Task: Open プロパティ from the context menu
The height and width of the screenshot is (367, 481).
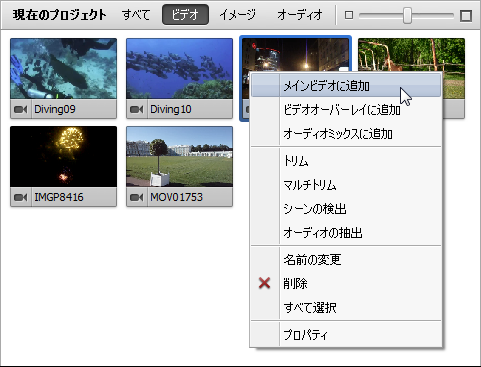Action: [346, 335]
